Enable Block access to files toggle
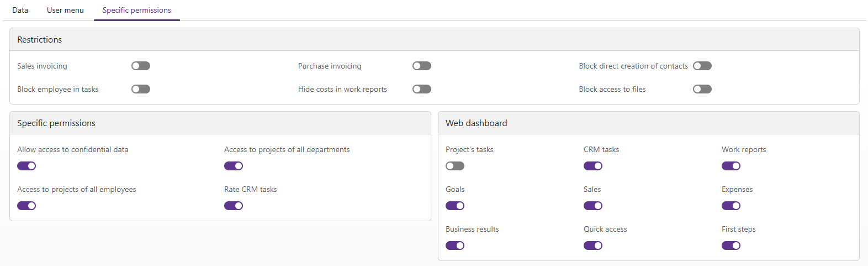 (702, 89)
